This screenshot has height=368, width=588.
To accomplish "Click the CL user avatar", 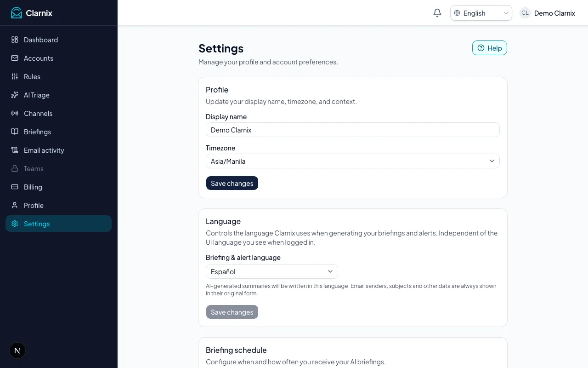I will [525, 13].
